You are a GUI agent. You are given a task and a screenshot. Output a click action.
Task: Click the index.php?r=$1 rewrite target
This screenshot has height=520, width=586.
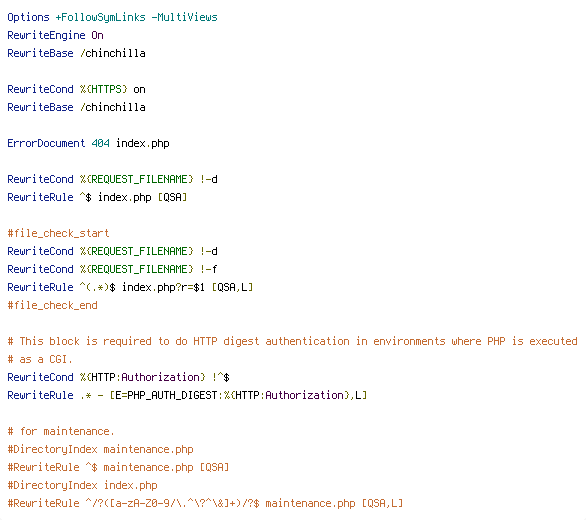tap(163, 287)
